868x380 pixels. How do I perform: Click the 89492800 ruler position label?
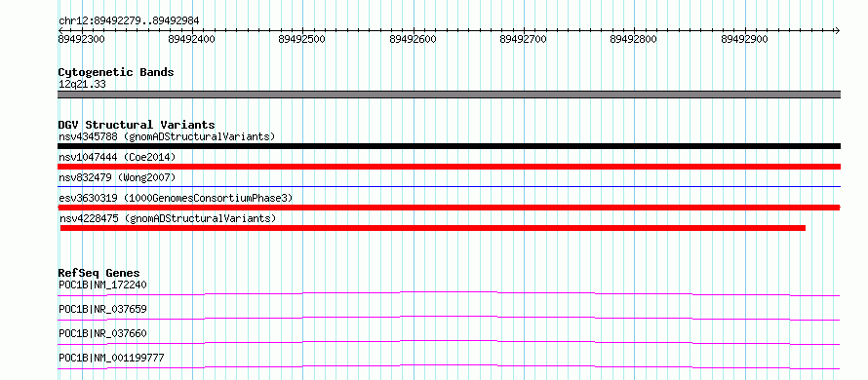coord(633,39)
